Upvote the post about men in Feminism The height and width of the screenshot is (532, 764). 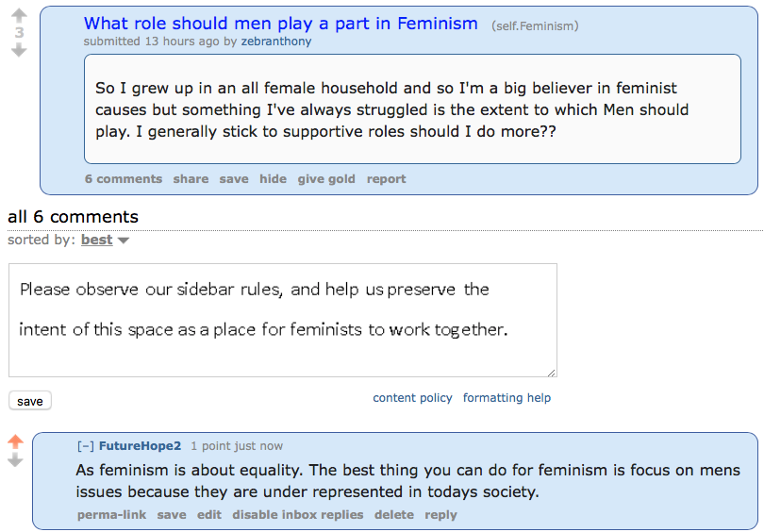coord(19,16)
